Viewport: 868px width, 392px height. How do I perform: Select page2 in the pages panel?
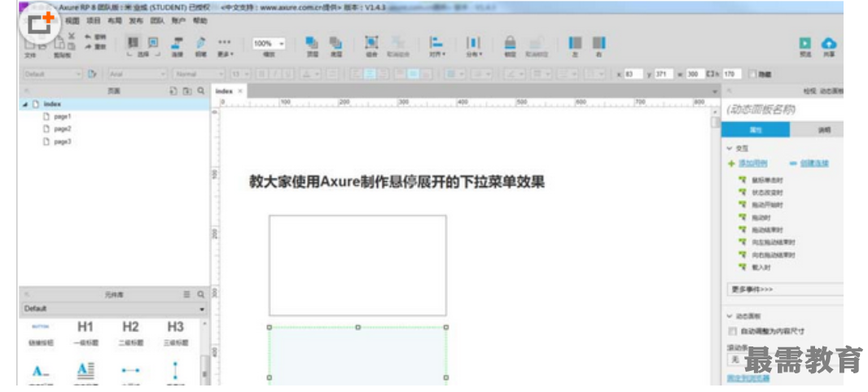click(63, 128)
